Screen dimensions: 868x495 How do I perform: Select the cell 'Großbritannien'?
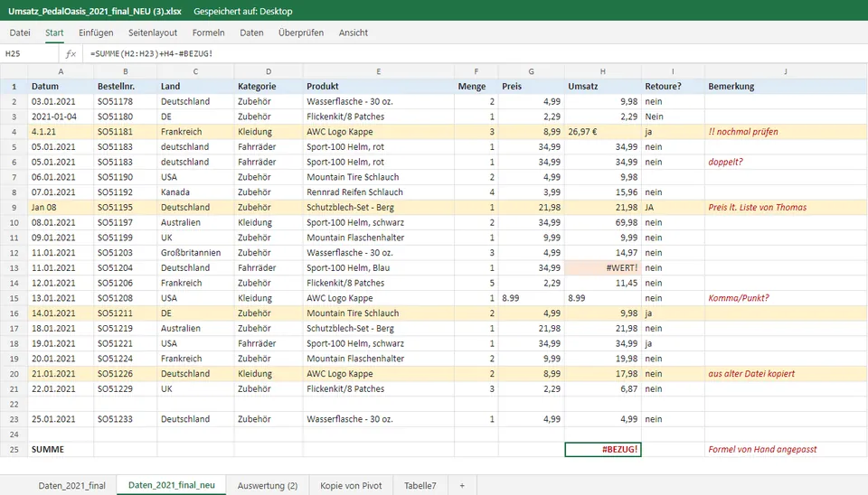coord(195,253)
